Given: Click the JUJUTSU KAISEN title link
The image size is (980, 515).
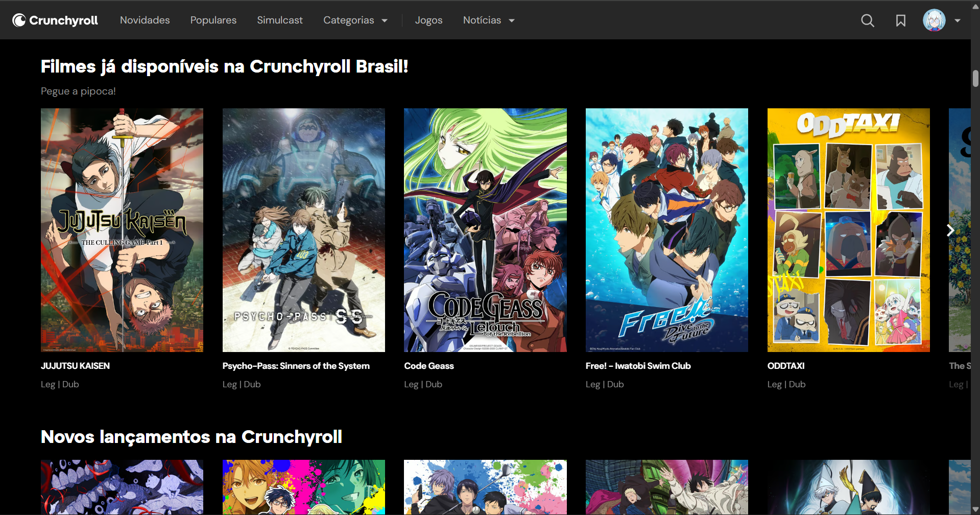Looking at the screenshot, I should coord(75,366).
